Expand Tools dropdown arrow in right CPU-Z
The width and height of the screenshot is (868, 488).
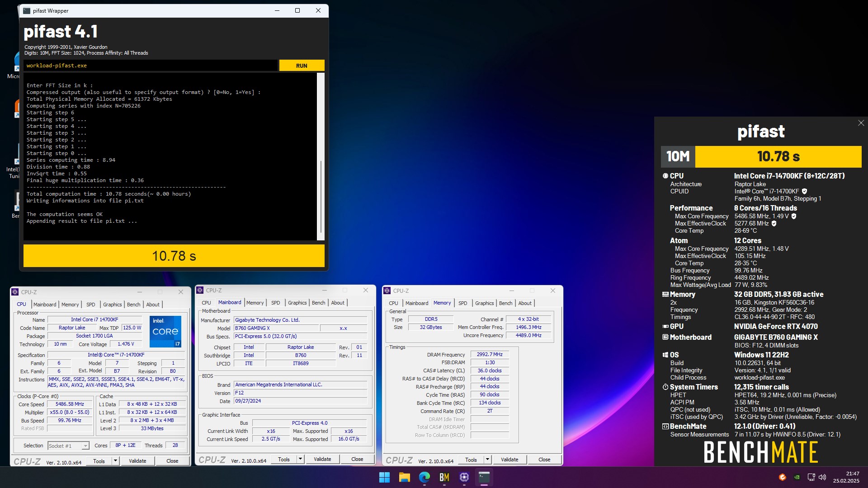[487, 460]
